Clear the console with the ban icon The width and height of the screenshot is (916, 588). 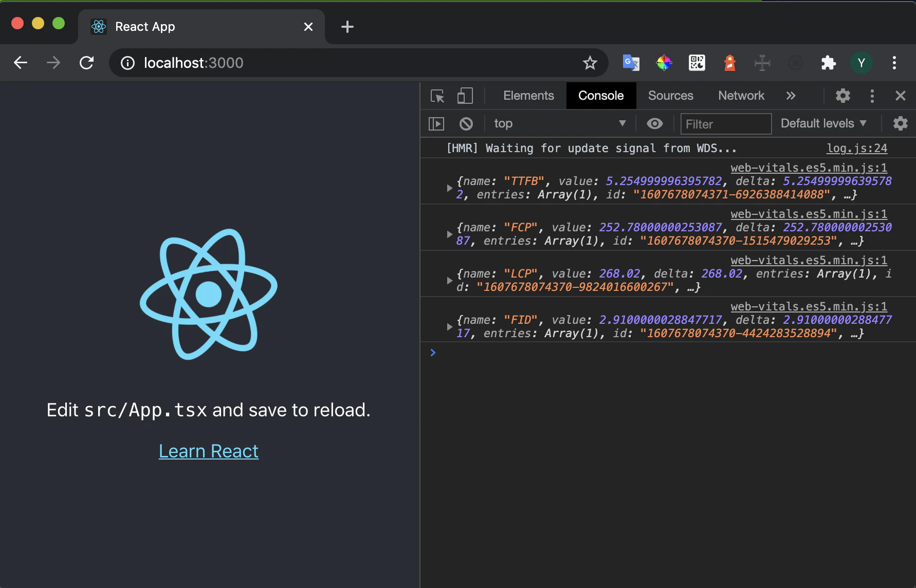pos(466,124)
